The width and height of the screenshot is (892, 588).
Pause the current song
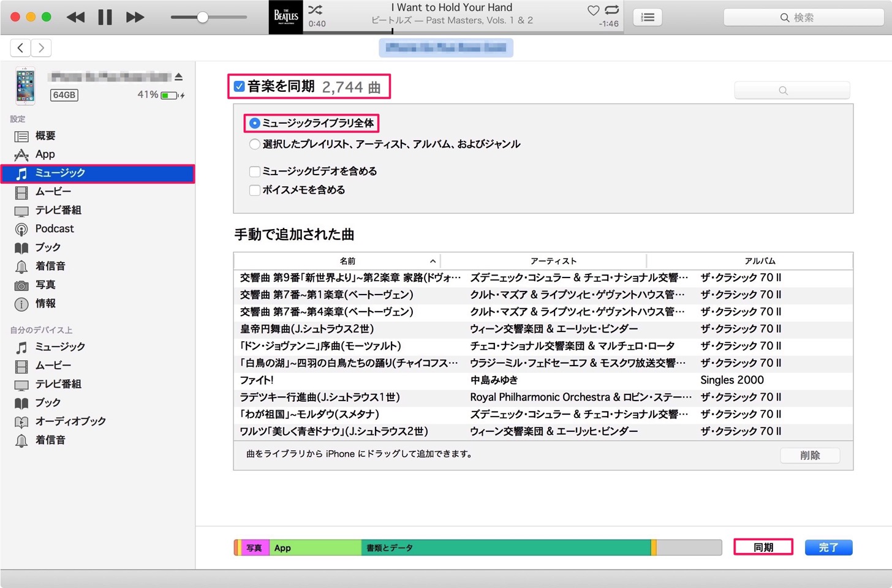click(x=105, y=17)
